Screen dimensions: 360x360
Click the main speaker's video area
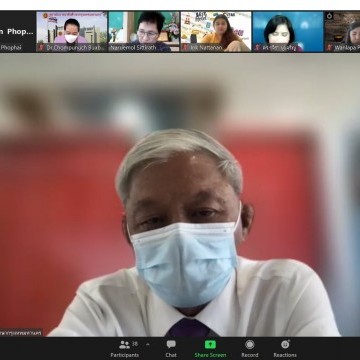click(180, 195)
